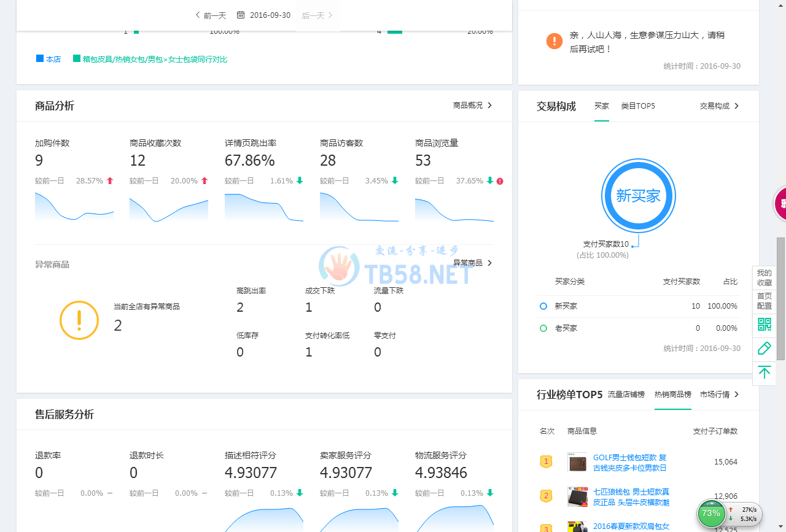Select the 详情页跳出率 value 67.86%
The image size is (786, 532).
[250, 161]
